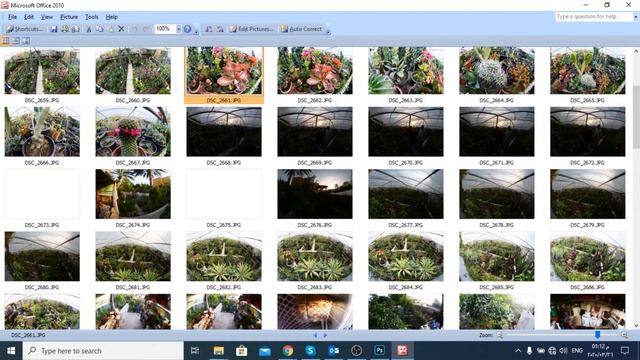Open the Edit menu
Screen dimensions: 640x360
pyautogui.click(x=29, y=17)
